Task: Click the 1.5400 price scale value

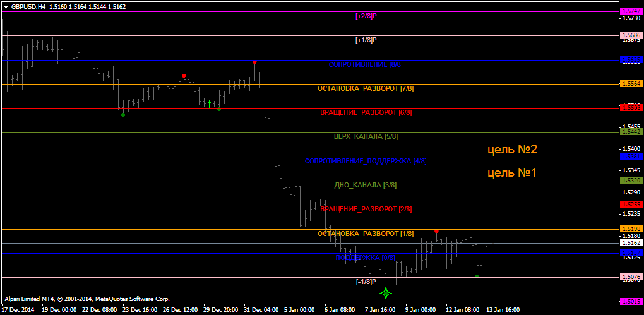Action: pos(631,148)
